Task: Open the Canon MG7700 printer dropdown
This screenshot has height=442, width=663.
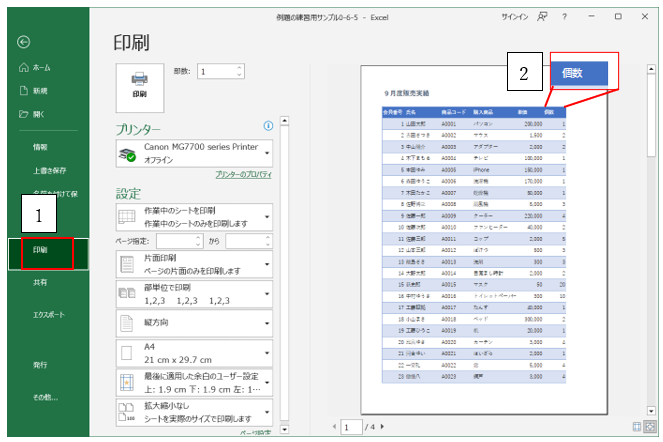Action: [195, 153]
